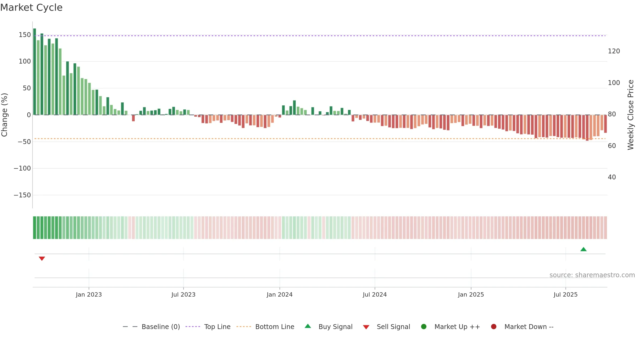Click the Jan 2025 x-axis label
Image resolution: width=644 pixels, height=362 pixels.
pos(471,295)
